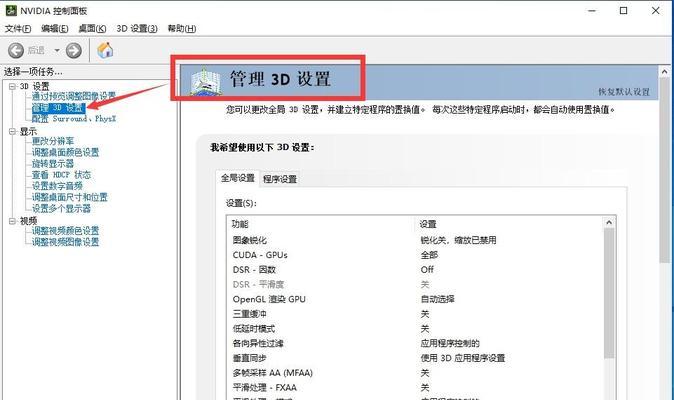Select the 多帧采样 AA (MFAA) row
Image resolution: width=674 pixels, height=400 pixels.
point(415,373)
